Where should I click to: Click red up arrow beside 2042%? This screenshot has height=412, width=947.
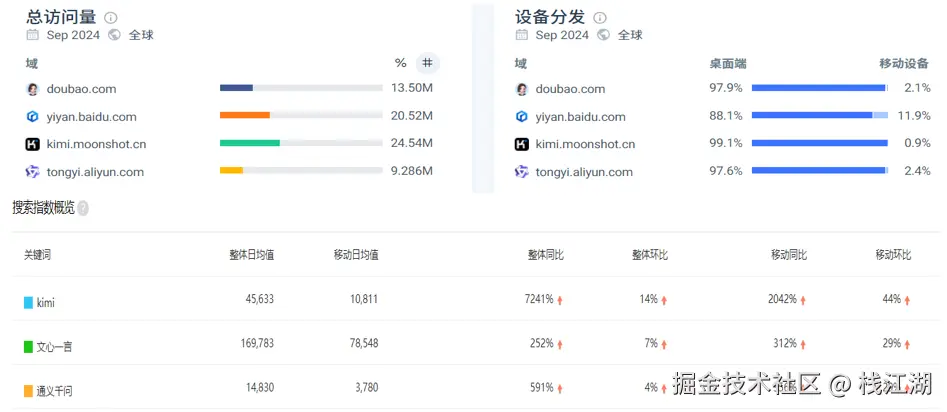tap(803, 300)
